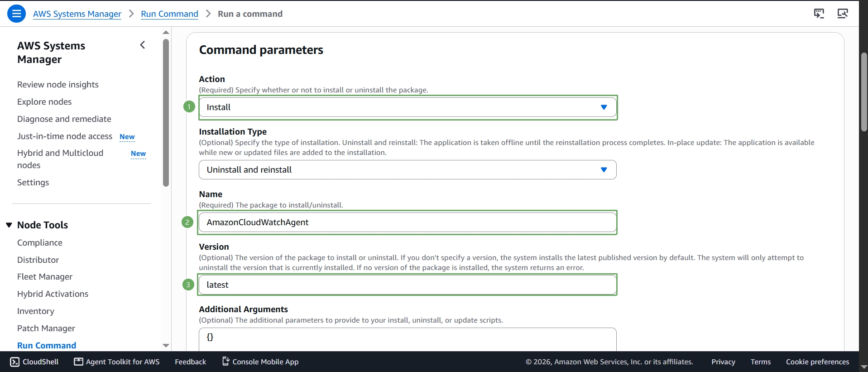
Task: Open Hybrid Activations
Action: click(x=53, y=294)
